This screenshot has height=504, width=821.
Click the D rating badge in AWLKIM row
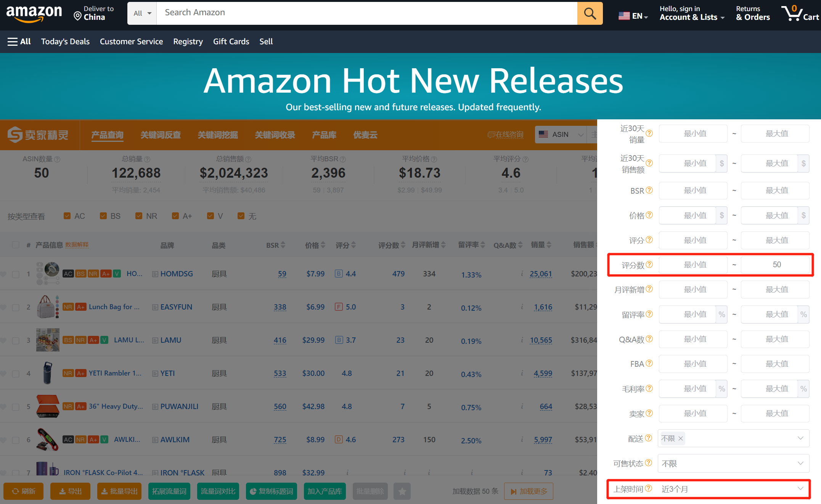pyautogui.click(x=339, y=439)
